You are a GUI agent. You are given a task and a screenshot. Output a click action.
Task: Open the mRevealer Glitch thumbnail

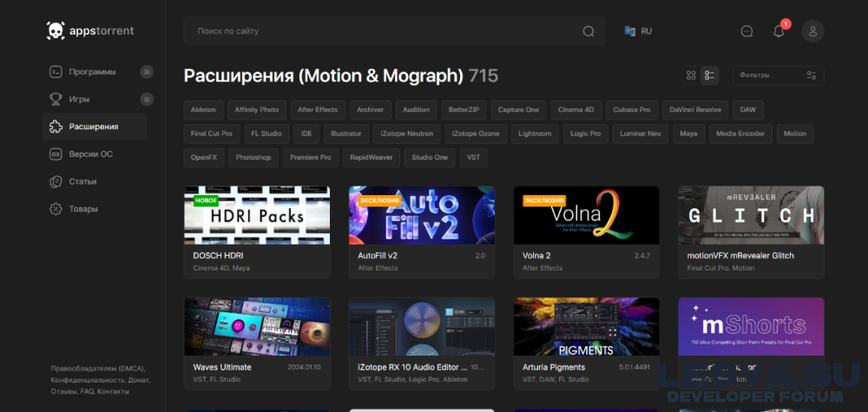pyautogui.click(x=751, y=215)
